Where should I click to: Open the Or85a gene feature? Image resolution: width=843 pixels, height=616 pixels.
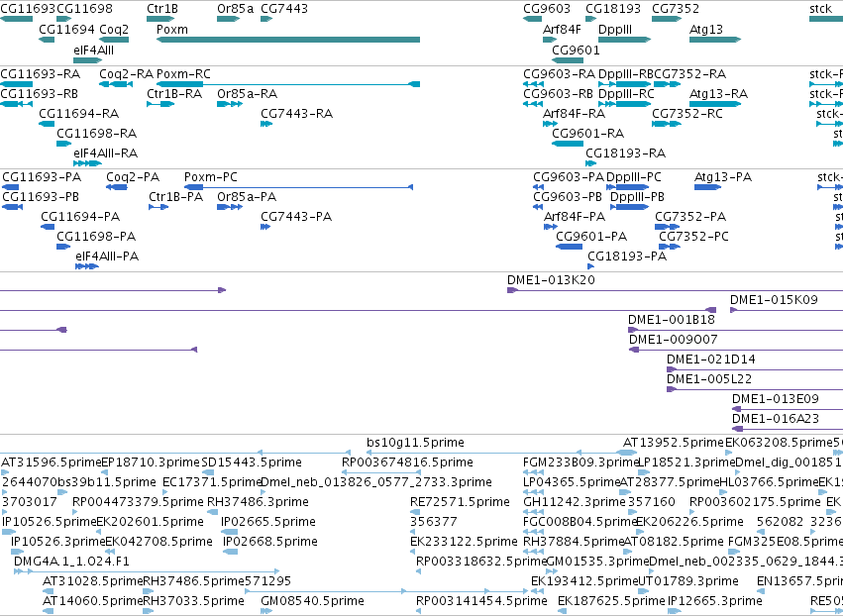coord(229,19)
